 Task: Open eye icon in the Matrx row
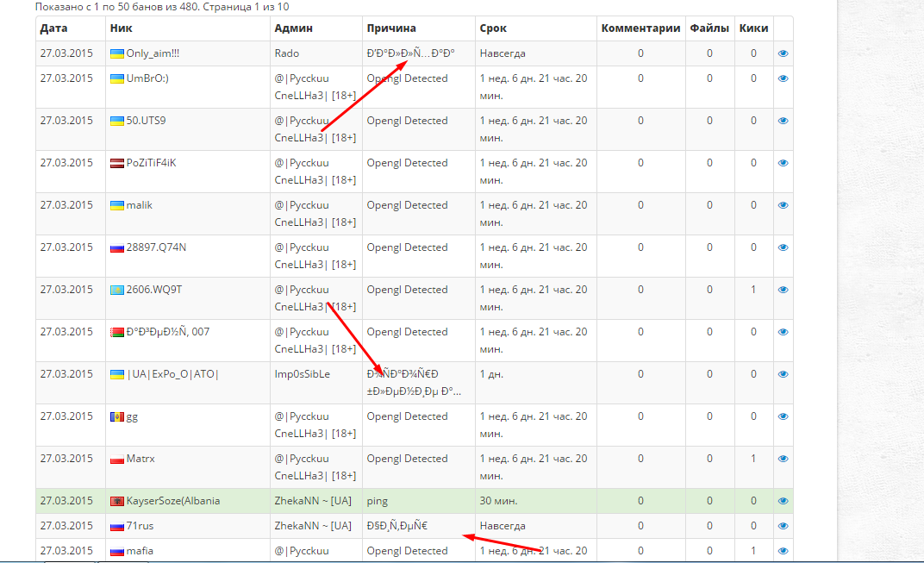click(x=783, y=460)
